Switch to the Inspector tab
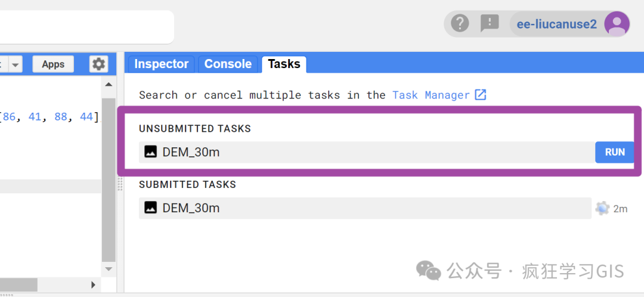Screen dimensions: 644x297 point(161,64)
